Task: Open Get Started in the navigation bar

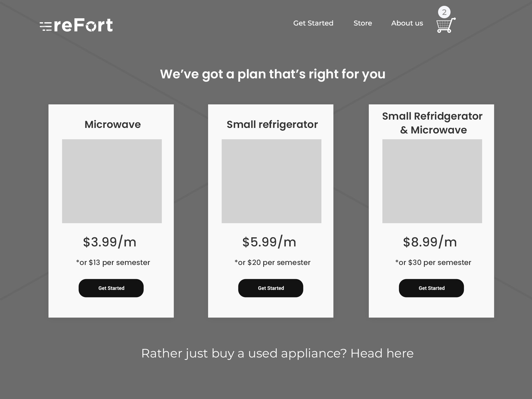Action: 313,23
